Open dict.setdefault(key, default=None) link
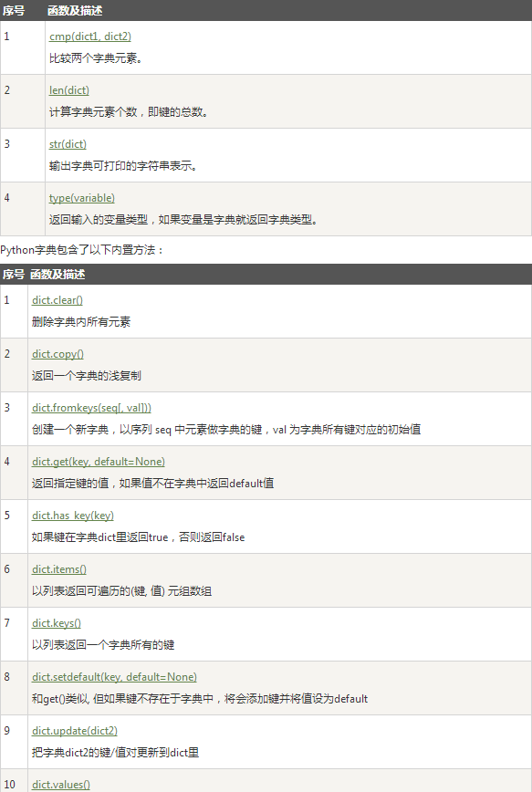The height and width of the screenshot is (792, 532). point(114,677)
